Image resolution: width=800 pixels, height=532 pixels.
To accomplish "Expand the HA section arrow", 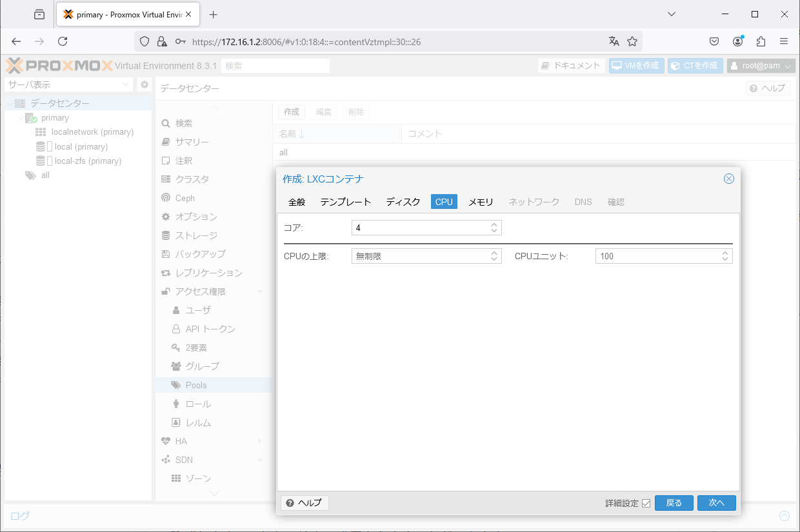I will pyautogui.click(x=260, y=441).
